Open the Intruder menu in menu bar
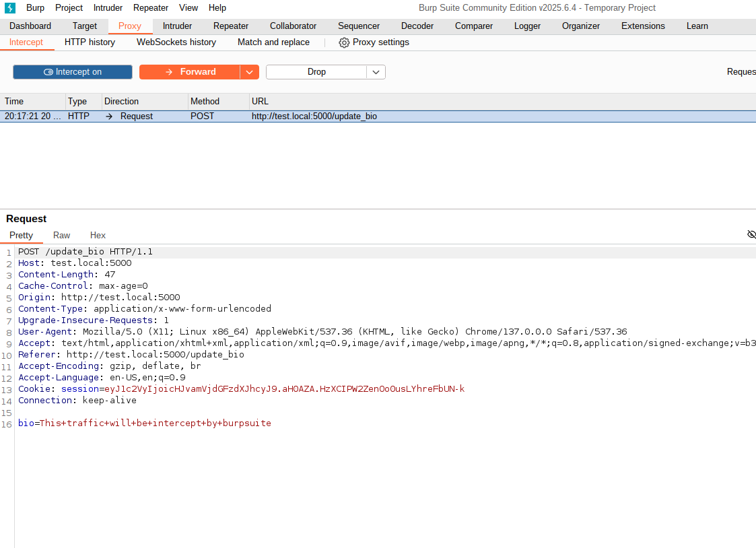This screenshot has height=548, width=756. (108, 7)
